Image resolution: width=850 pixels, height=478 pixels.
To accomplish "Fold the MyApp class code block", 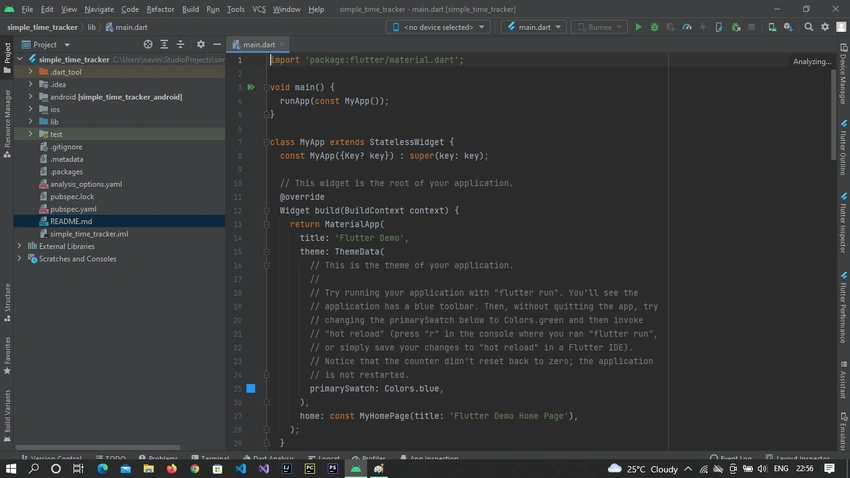I will [x=266, y=142].
